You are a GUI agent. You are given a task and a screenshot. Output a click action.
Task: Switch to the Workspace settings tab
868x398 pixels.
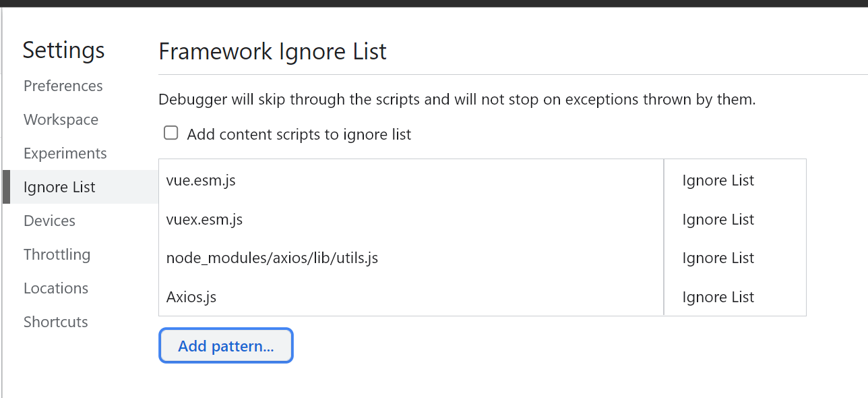(x=61, y=119)
